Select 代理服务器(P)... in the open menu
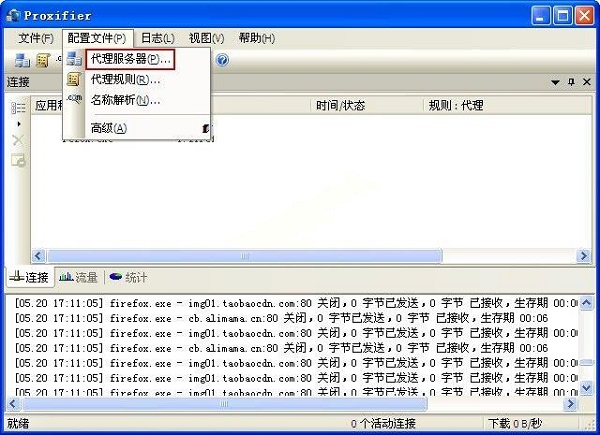600x435 pixels. [x=130, y=60]
